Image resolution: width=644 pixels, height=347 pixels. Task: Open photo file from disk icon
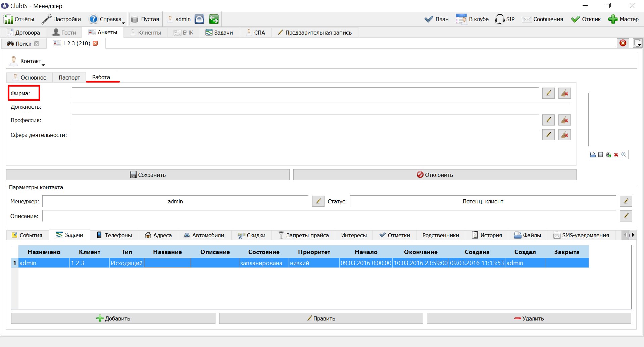pos(593,155)
